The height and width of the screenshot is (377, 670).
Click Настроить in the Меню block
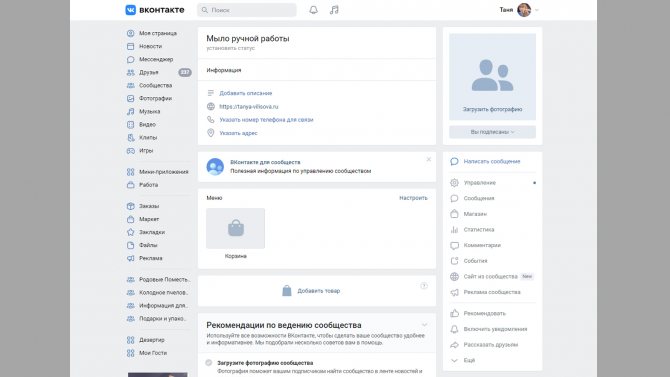413,198
